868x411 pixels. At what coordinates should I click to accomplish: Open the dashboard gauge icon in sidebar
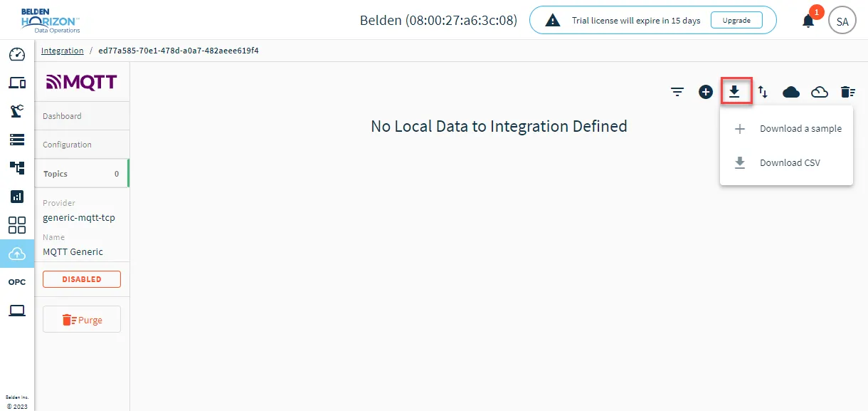[x=17, y=55]
